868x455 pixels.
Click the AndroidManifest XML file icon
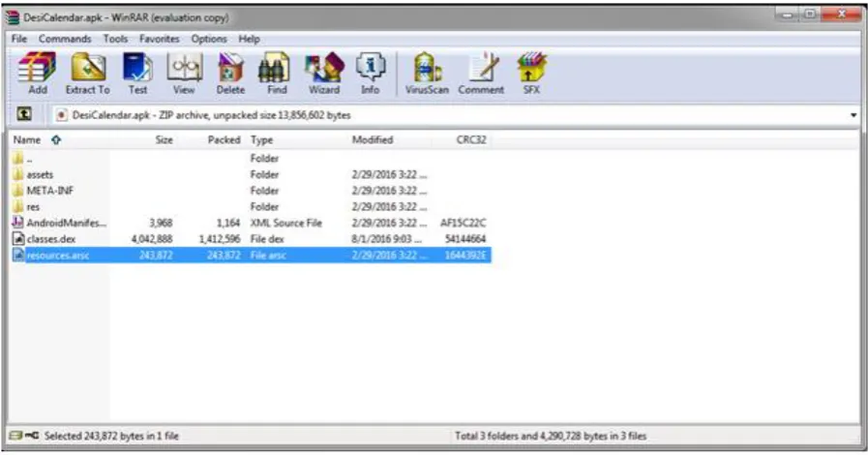[17, 223]
